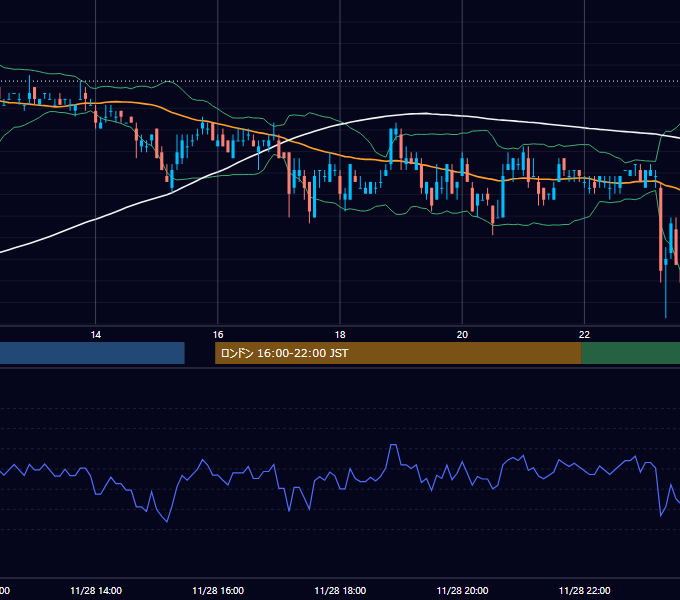Click the blue session band before London
This screenshot has width=680, height=600.
(x=92, y=353)
